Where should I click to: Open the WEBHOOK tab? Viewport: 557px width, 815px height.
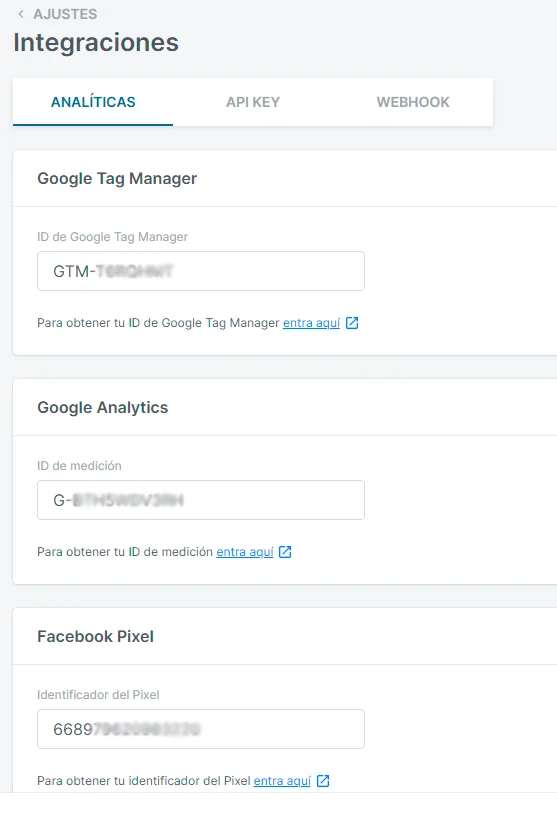[413, 102]
